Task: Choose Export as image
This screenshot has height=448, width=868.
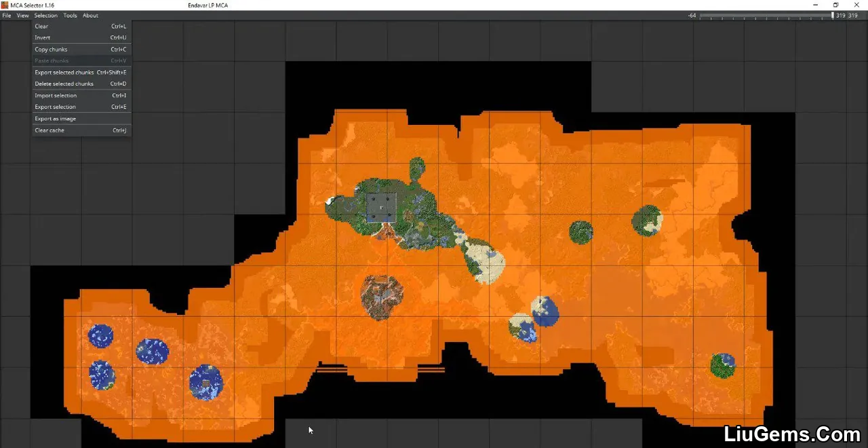Action: coord(81,119)
